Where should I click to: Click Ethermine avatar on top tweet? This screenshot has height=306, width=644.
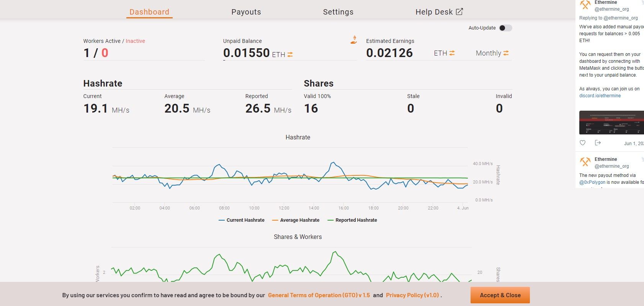[x=585, y=5]
